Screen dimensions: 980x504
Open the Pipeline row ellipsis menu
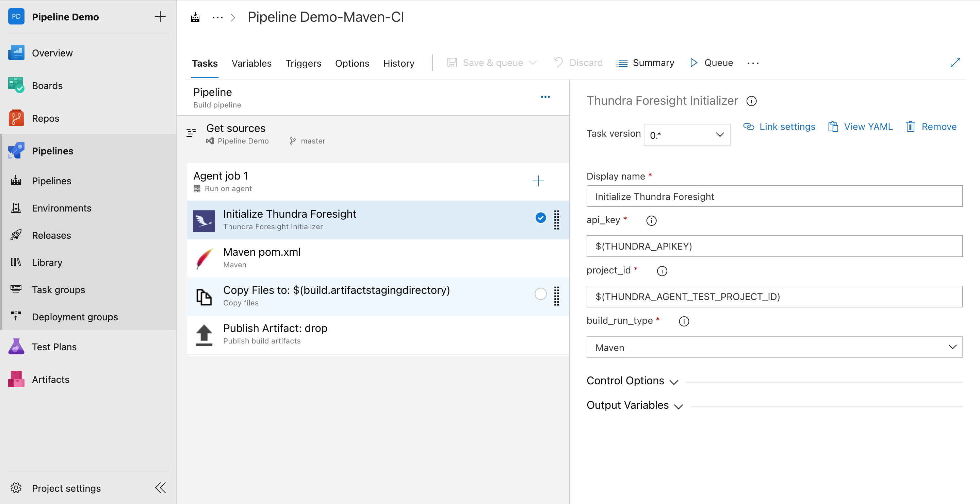pos(545,97)
